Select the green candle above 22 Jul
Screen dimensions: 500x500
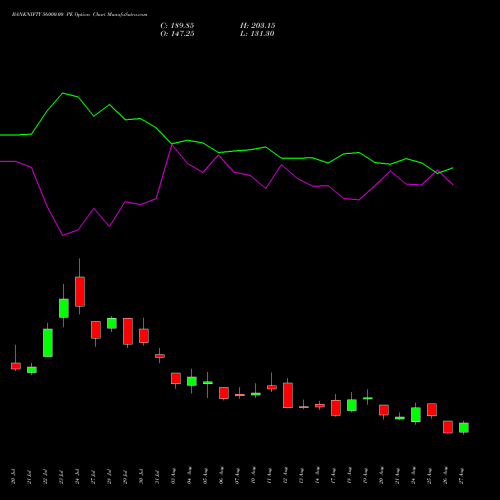click(x=48, y=343)
